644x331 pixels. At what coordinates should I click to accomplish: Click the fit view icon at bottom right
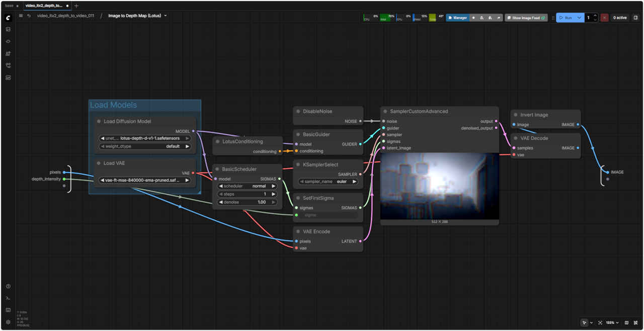[x=600, y=322]
